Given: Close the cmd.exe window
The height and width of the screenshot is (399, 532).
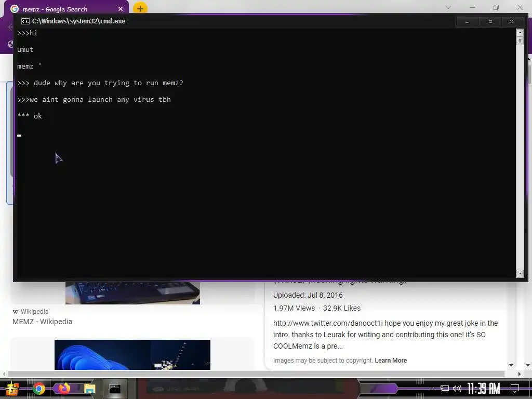Looking at the screenshot, I should [511, 22].
